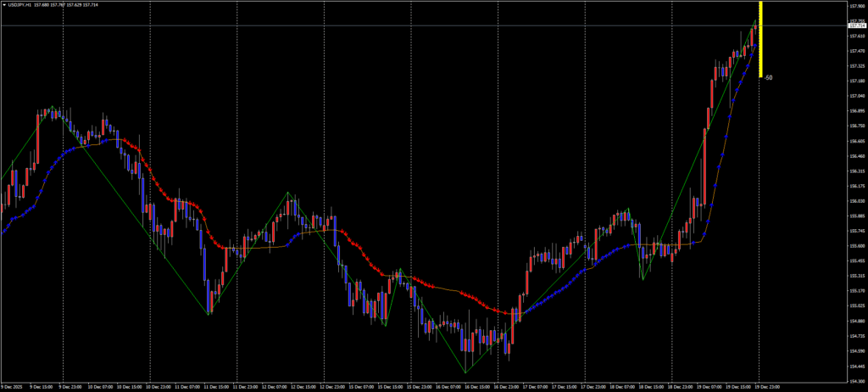Click the zigzag peak near 12 Dec 07:00
Viewport: 868px width, 392px height.
pyautogui.click(x=289, y=193)
